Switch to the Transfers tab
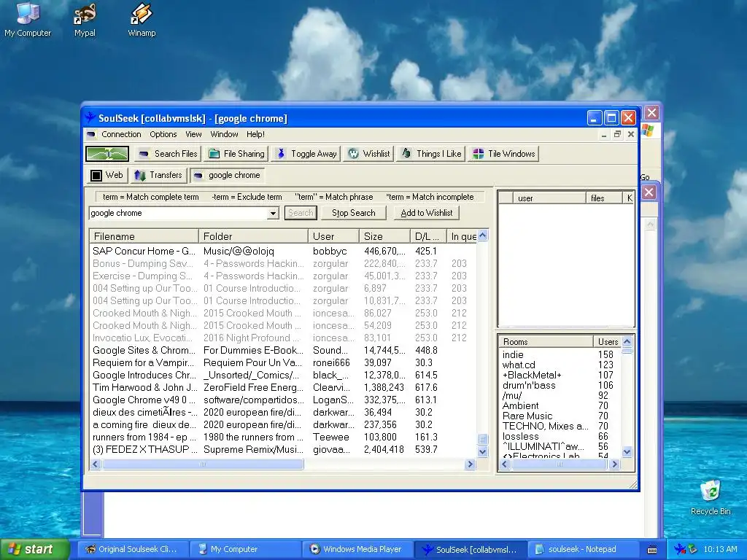The width and height of the screenshot is (747, 560). click(158, 175)
